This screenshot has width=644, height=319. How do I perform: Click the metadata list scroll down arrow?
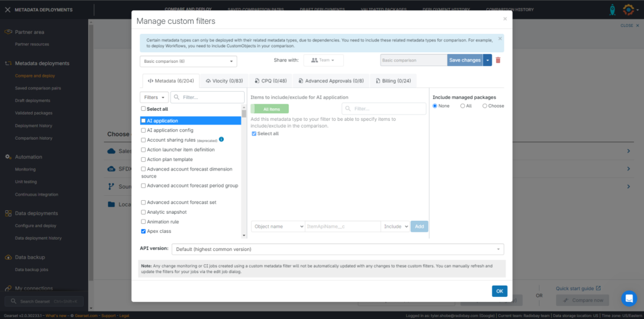(244, 235)
